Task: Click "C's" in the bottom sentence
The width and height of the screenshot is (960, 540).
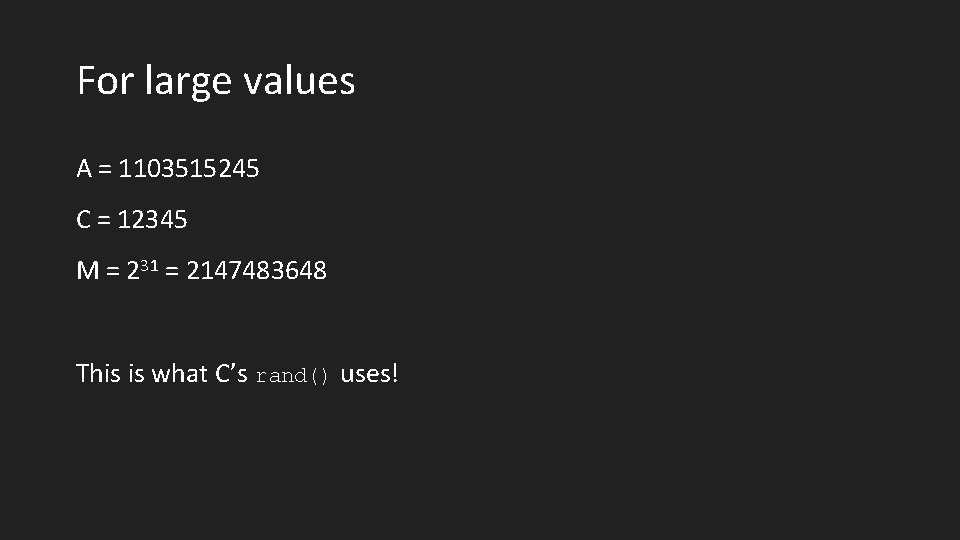Action: click(232, 374)
